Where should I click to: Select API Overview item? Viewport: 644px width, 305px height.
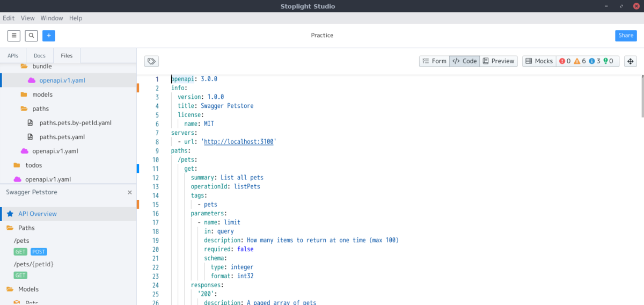tap(68, 214)
